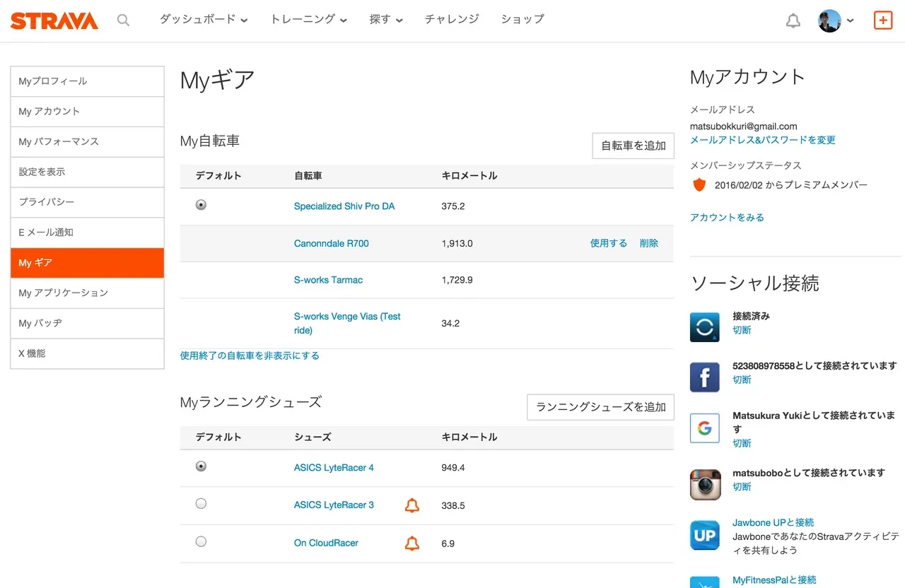Click the Google icon in social connections
This screenshot has width=905, height=588.
pyautogui.click(x=704, y=428)
